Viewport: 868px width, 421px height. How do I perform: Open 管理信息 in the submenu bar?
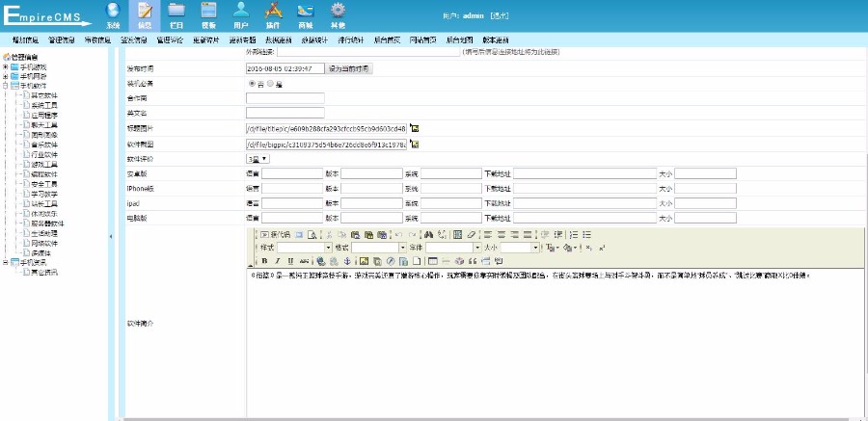[x=62, y=40]
